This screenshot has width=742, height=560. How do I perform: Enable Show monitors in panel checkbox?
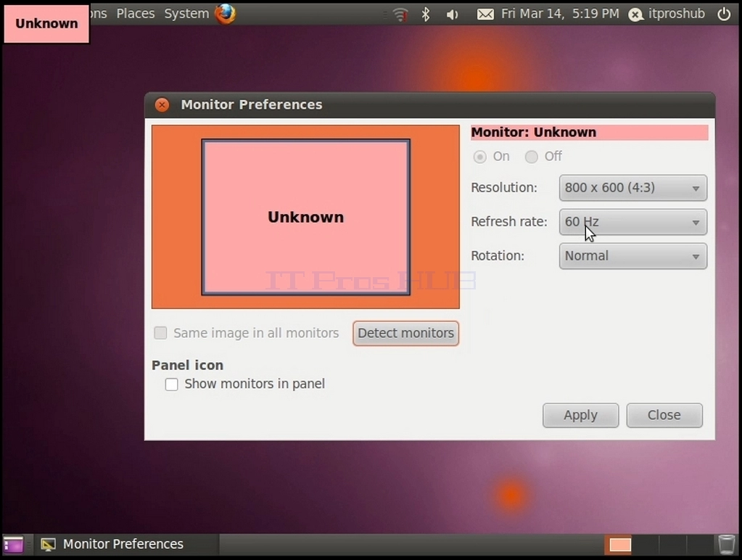tap(172, 384)
